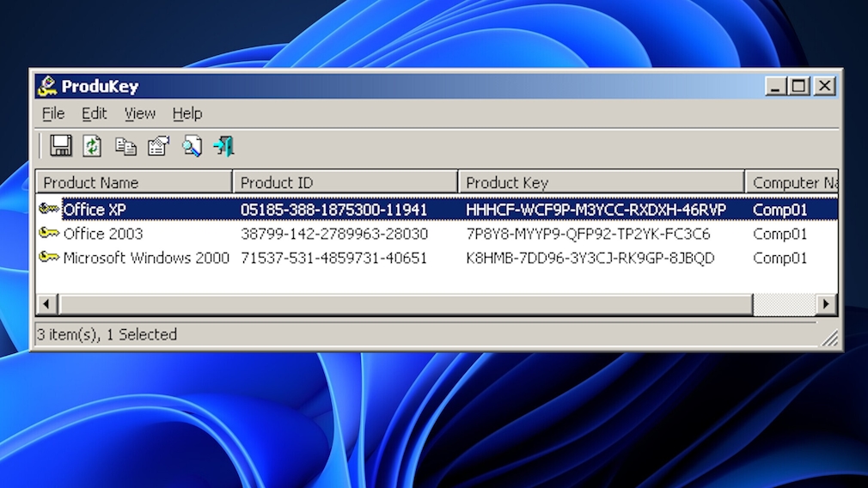
Task: Click the Copy Selected Items icon
Action: (x=125, y=146)
